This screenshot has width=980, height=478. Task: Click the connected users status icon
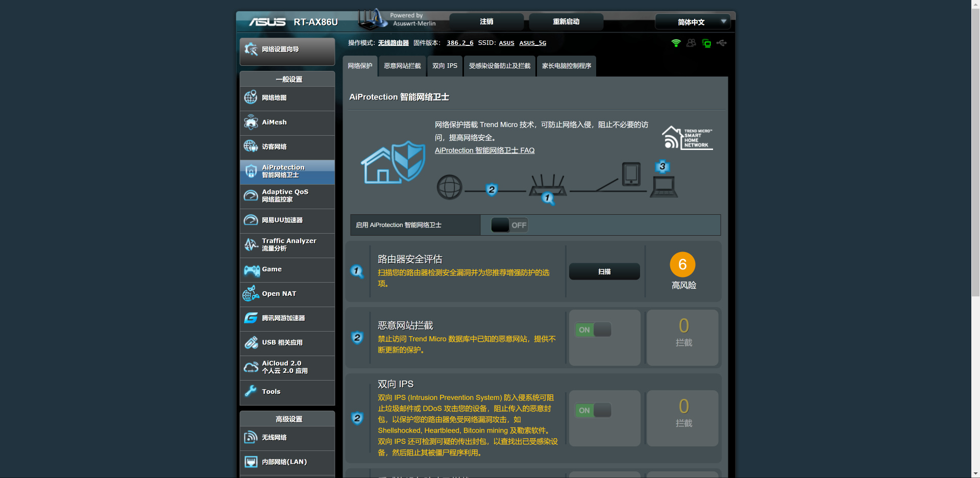[x=691, y=43]
